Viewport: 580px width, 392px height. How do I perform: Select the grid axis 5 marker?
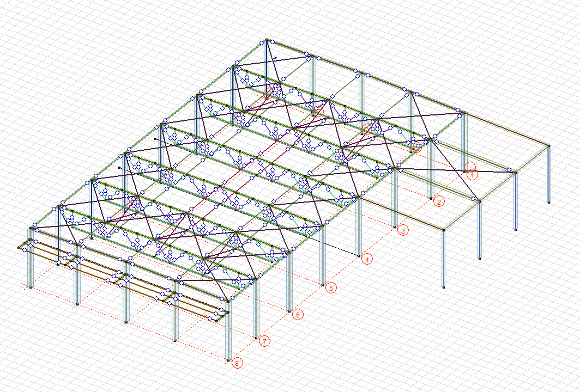[331, 288]
